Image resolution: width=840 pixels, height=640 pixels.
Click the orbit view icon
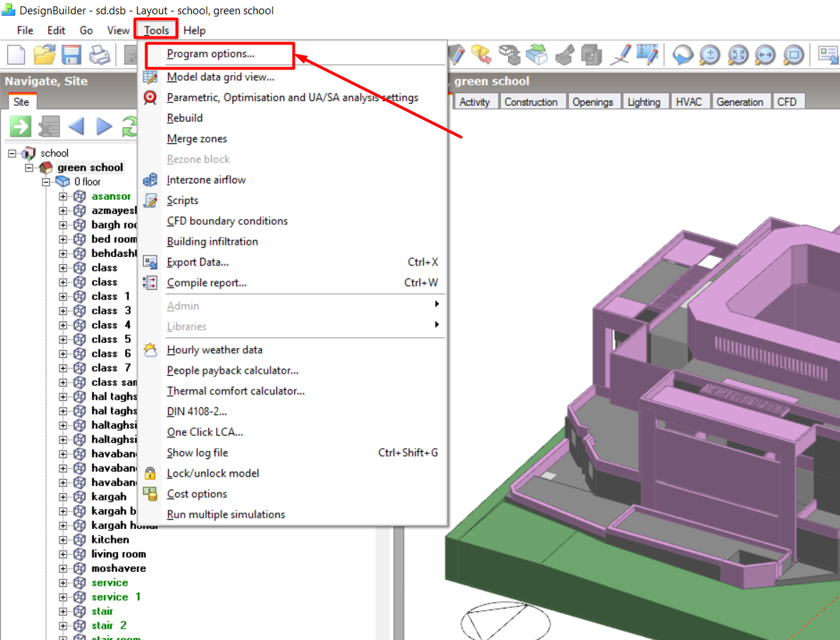(x=683, y=54)
